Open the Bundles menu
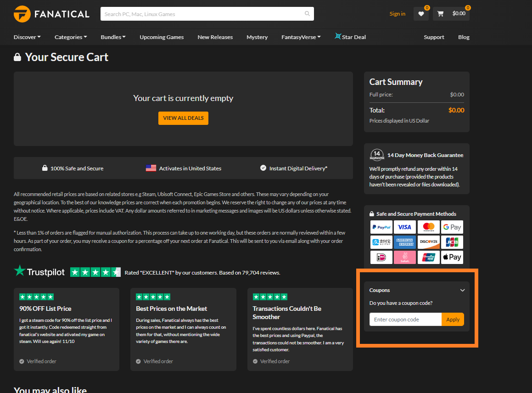 click(112, 37)
